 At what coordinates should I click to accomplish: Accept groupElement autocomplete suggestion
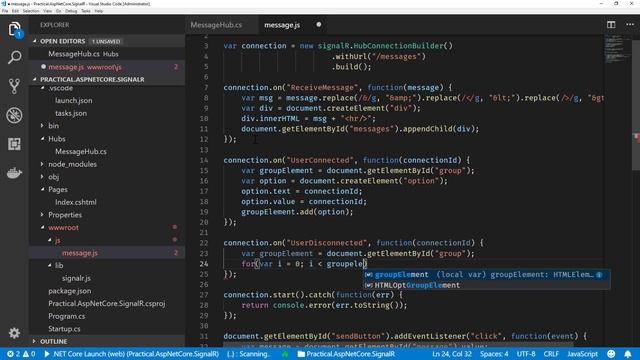[487, 275]
